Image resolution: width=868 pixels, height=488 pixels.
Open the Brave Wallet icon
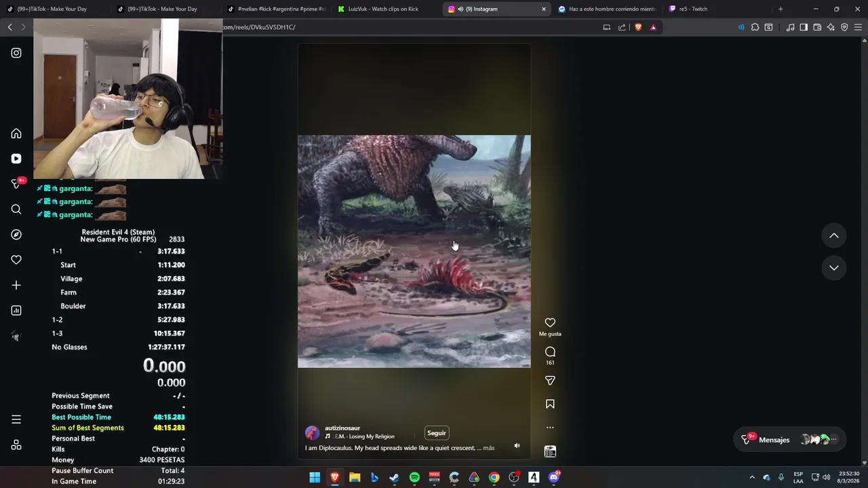click(817, 27)
